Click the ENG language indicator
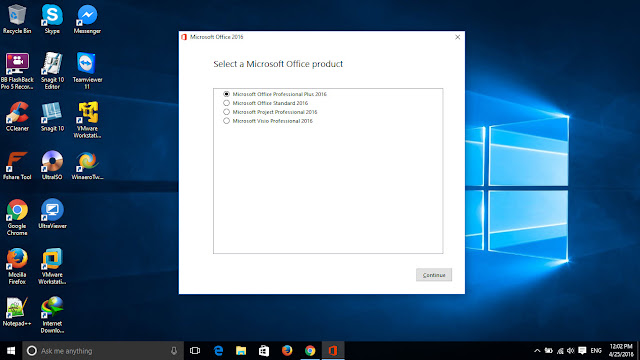640x360 pixels. [x=596, y=351]
